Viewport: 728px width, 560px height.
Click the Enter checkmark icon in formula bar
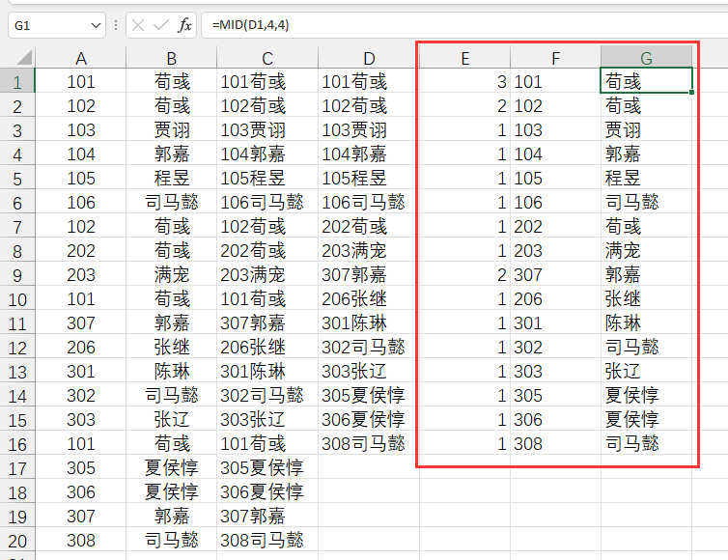tap(161, 25)
